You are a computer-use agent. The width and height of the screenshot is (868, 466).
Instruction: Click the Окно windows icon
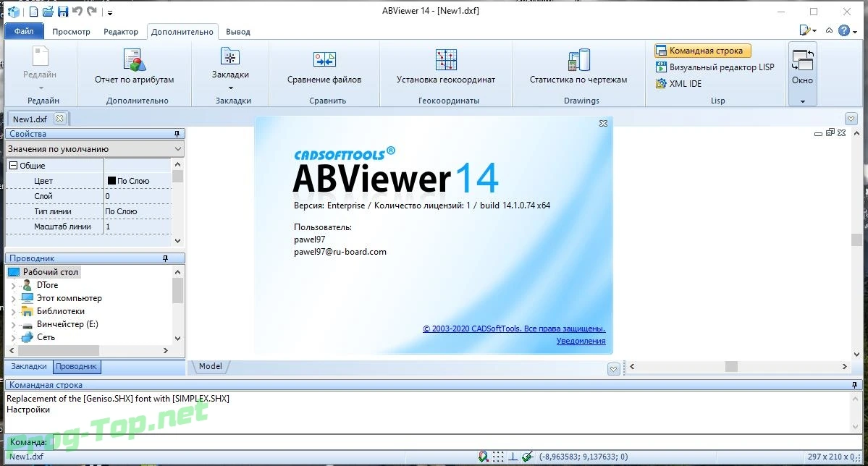click(802, 60)
